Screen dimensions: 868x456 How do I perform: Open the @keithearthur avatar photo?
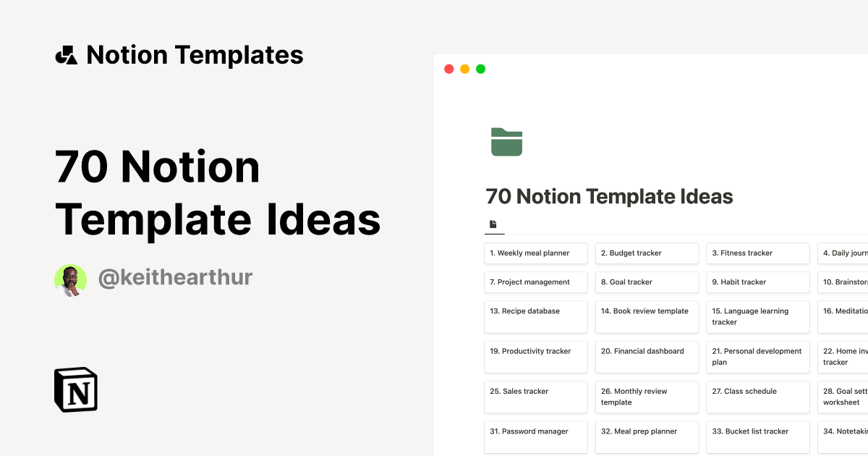[71, 280]
